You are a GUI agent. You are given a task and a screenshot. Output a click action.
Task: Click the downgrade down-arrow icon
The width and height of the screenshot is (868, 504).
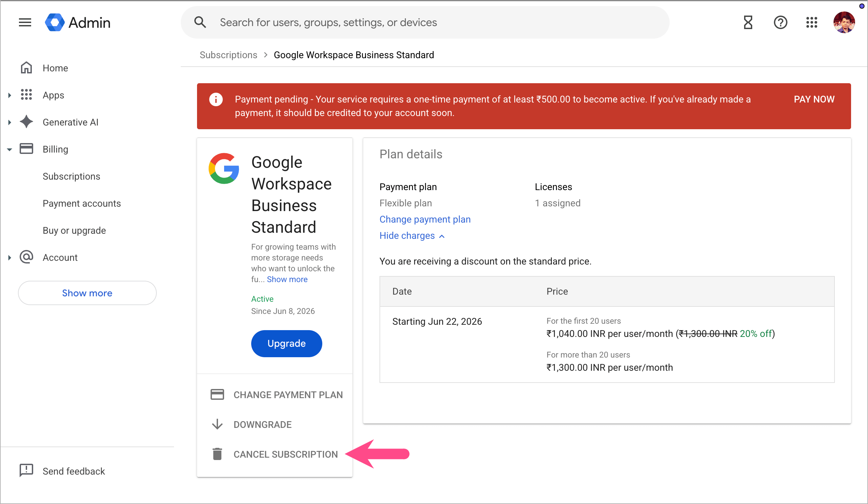click(217, 424)
